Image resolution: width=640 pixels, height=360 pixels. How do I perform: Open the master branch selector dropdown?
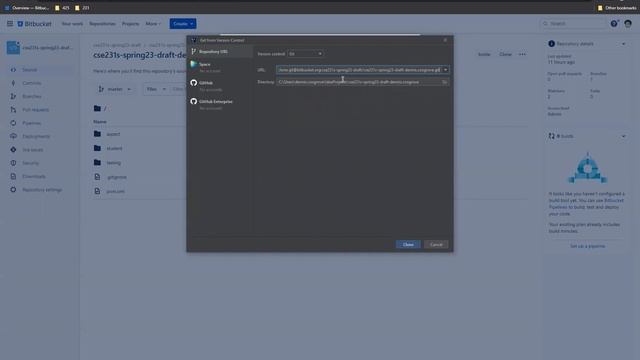pyautogui.click(x=115, y=89)
